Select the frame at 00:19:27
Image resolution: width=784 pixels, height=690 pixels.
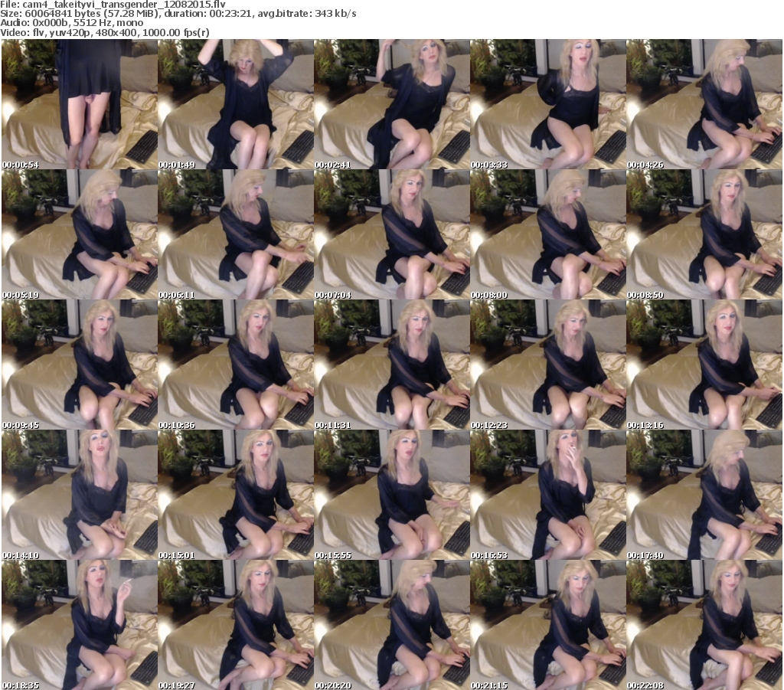coord(236,625)
